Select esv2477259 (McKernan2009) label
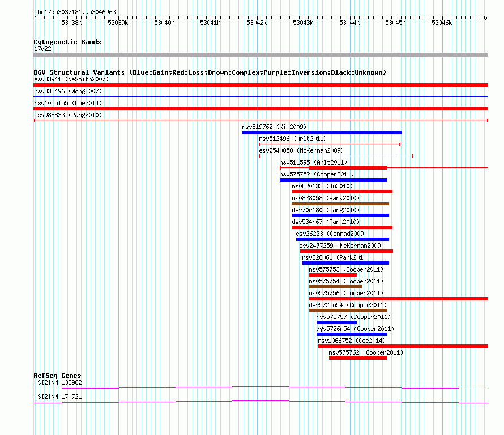The width and height of the screenshot is (504, 435). (341, 246)
